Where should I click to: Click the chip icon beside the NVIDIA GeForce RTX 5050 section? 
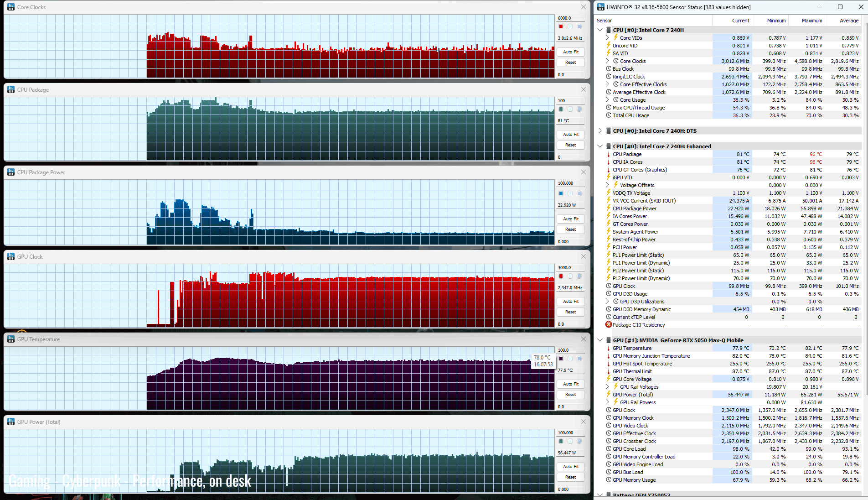(608, 340)
